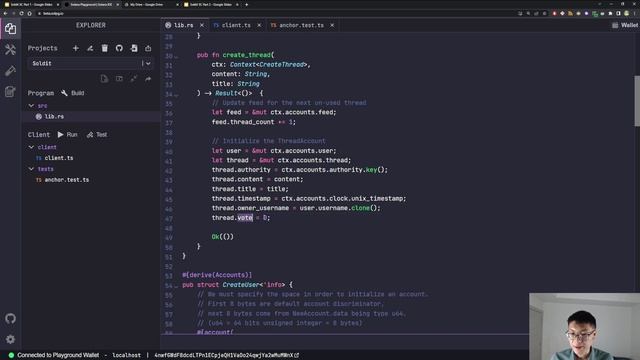Switch to Solana Playground browser tab
Viewport: 640px width, 360px height.
point(91,4)
